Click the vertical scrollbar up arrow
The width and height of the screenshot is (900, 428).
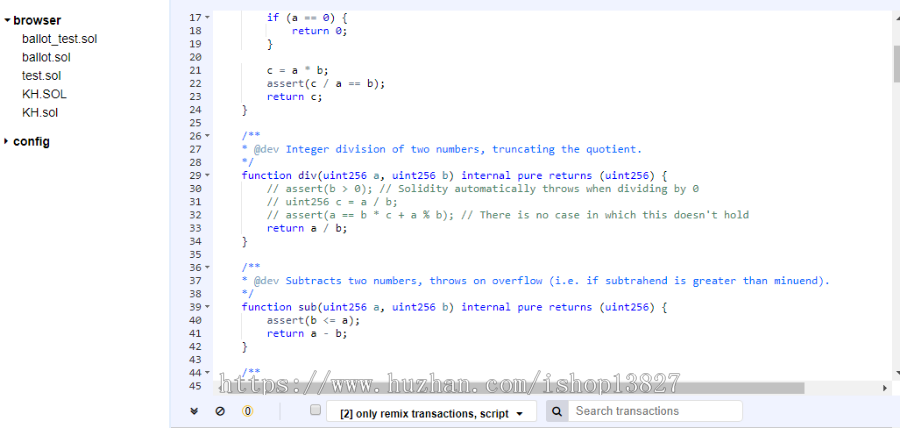coord(897,16)
